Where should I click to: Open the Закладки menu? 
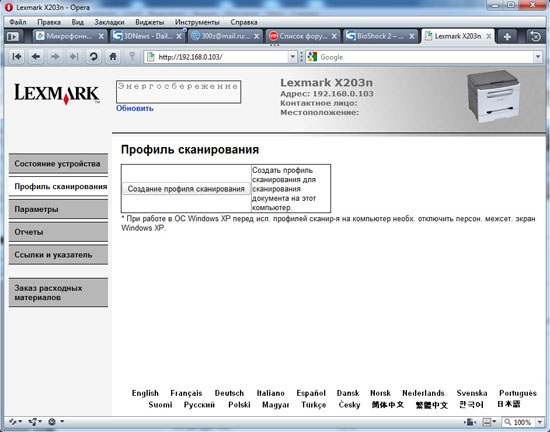[x=109, y=22]
